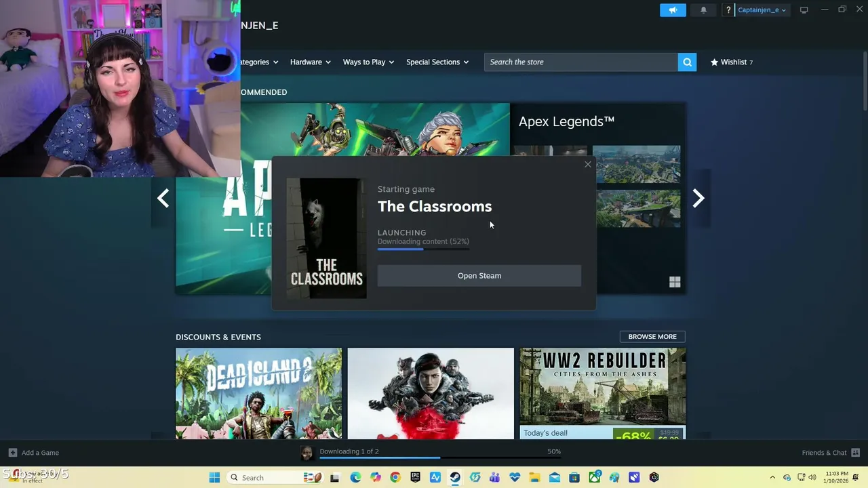Open Google Chrome from taskbar
Viewport: 868px width, 488px height.
pos(395,477)
